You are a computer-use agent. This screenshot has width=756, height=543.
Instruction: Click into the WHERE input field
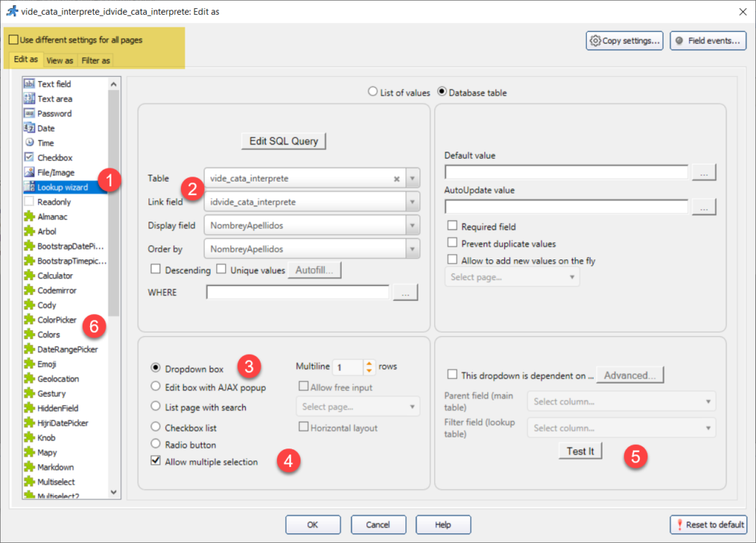click(x=298, y=293)
